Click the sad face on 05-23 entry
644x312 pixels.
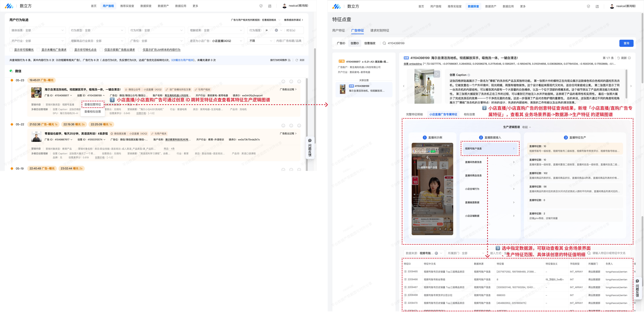[299, 81]
